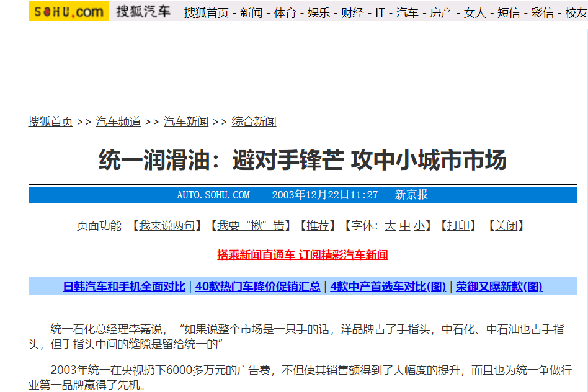Click the 搜狐汽车 channel logo
This screenshot has height=392, width=588.
143,11
